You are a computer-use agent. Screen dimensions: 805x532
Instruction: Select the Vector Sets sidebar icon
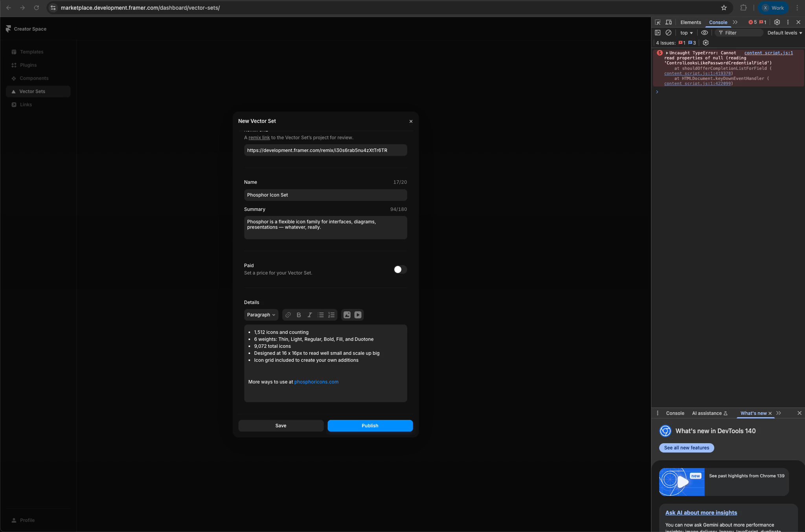[x=14, y=91]
